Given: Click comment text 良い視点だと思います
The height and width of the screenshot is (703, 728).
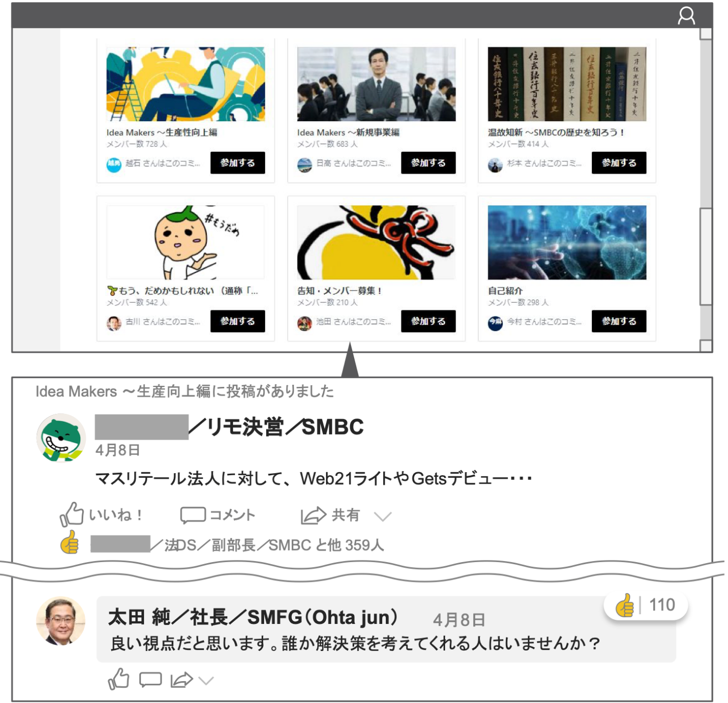Looking at the screenshot, I should (355, 644).
